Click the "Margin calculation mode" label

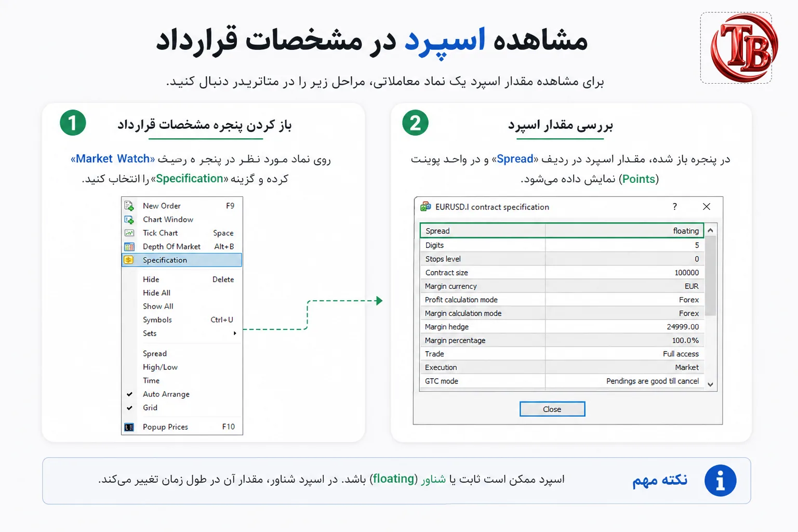click(x=463, y=313)
